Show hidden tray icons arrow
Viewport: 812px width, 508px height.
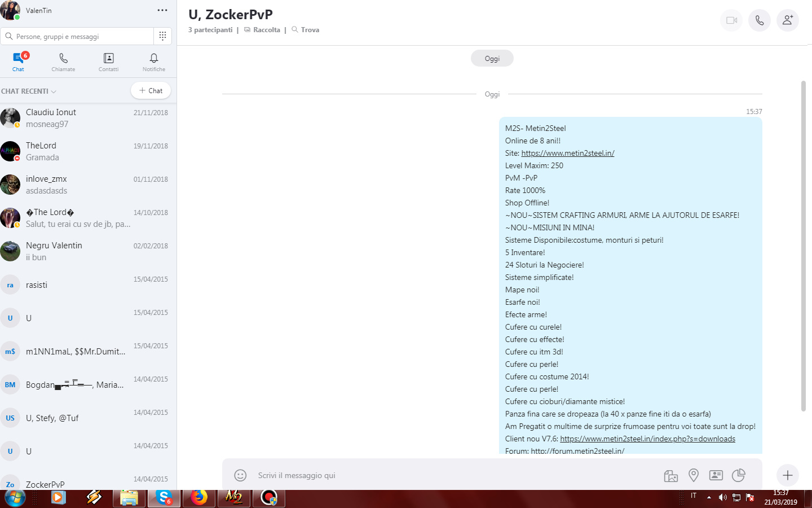click(x=709, y=497)
